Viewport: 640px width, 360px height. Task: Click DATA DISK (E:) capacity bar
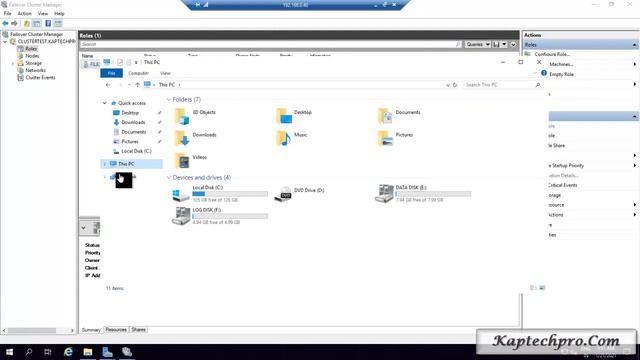tap(433, 194)
